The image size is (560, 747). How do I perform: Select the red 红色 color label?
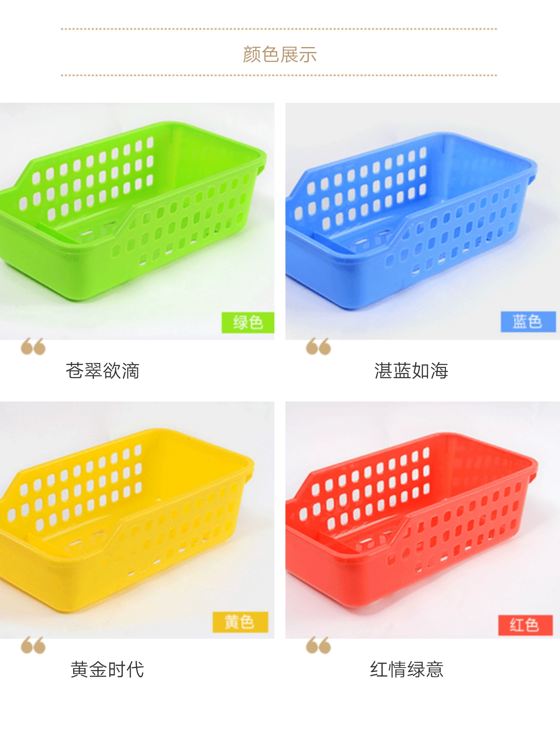point(525,625)
